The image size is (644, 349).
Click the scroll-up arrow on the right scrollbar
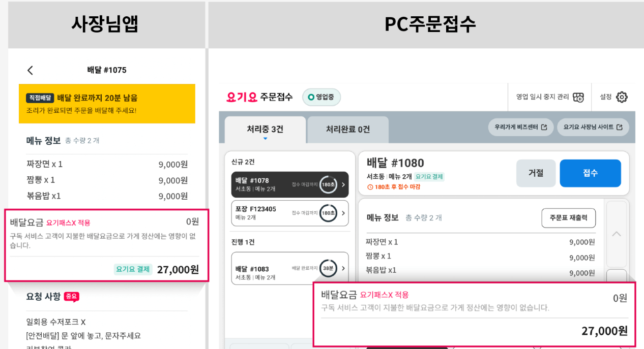(x=616, y=234)
